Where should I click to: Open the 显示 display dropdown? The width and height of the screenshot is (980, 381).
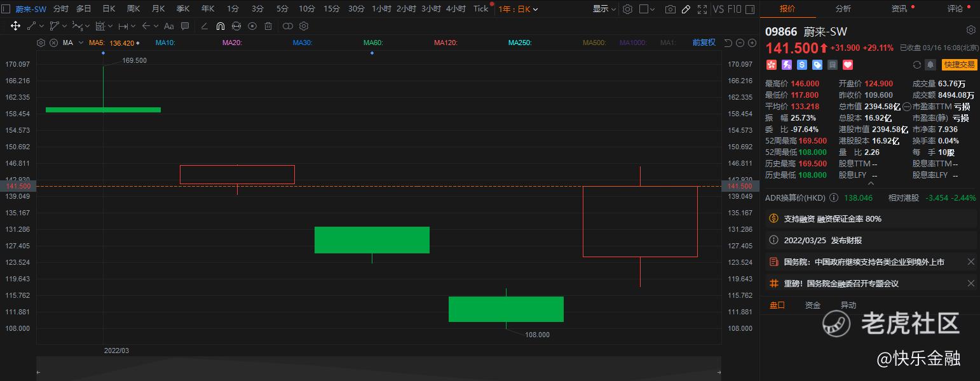click(x=604, y=9)
